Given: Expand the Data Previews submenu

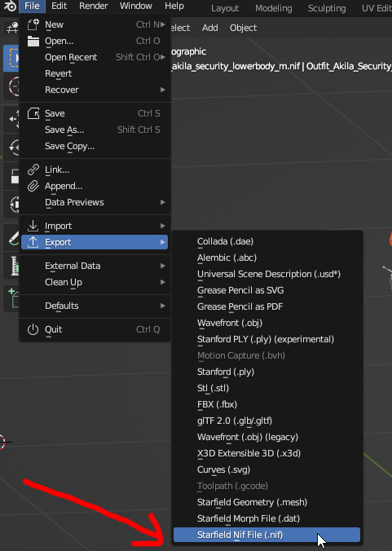Looking at the screenshot, I should (95, 202).
